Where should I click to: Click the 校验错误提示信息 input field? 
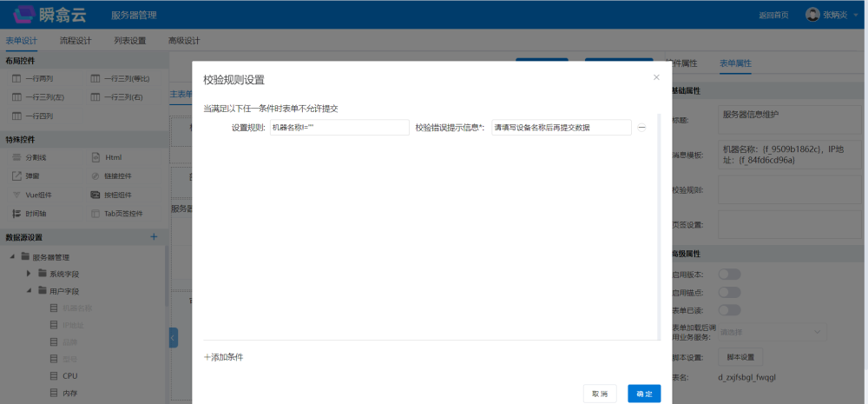pyautogui.click(x=561, y=127)
